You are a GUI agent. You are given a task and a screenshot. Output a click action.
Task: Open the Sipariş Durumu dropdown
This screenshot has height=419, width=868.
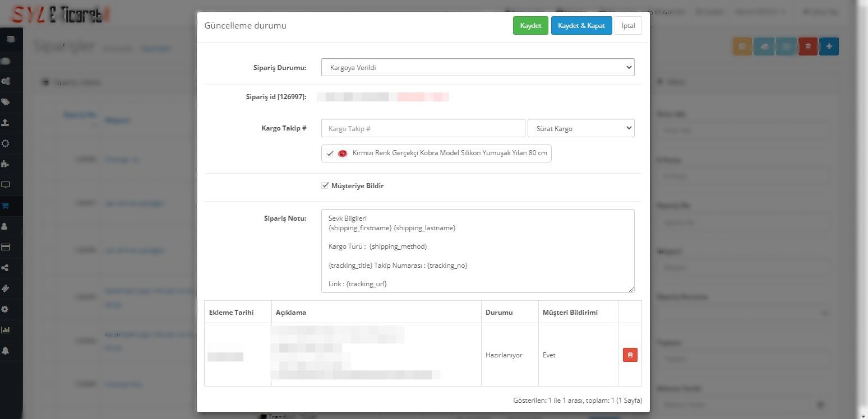pyautogui.click(x=477, y=67)
